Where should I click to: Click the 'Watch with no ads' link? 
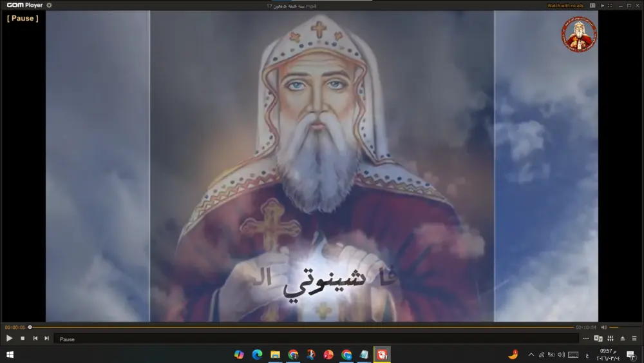565,6
